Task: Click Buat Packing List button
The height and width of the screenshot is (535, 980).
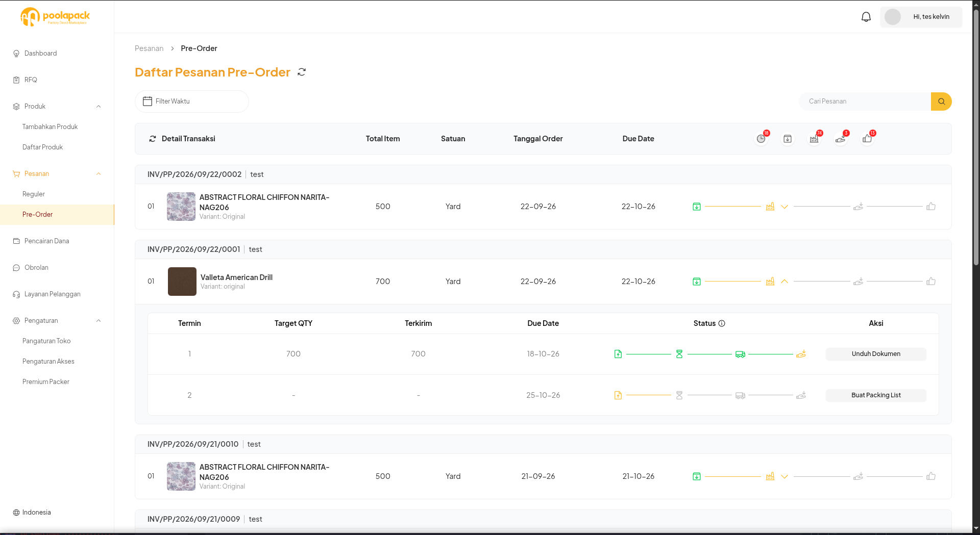Action: point(876,395)
